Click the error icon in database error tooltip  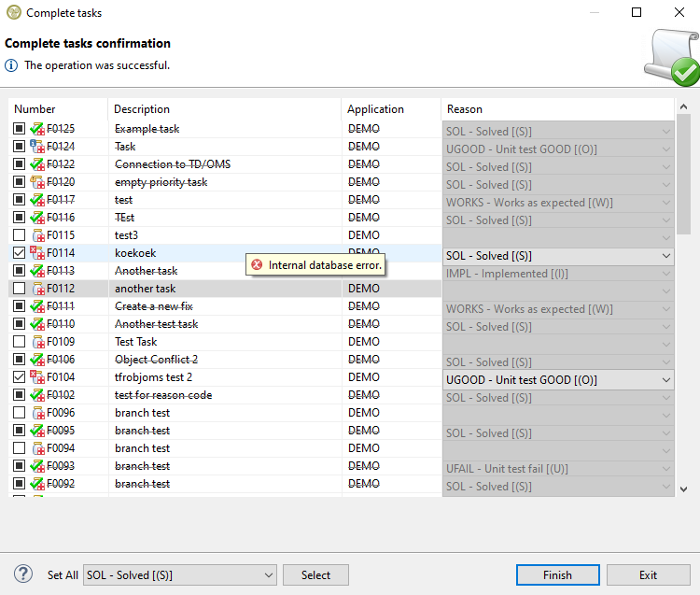tap(257, 265)
